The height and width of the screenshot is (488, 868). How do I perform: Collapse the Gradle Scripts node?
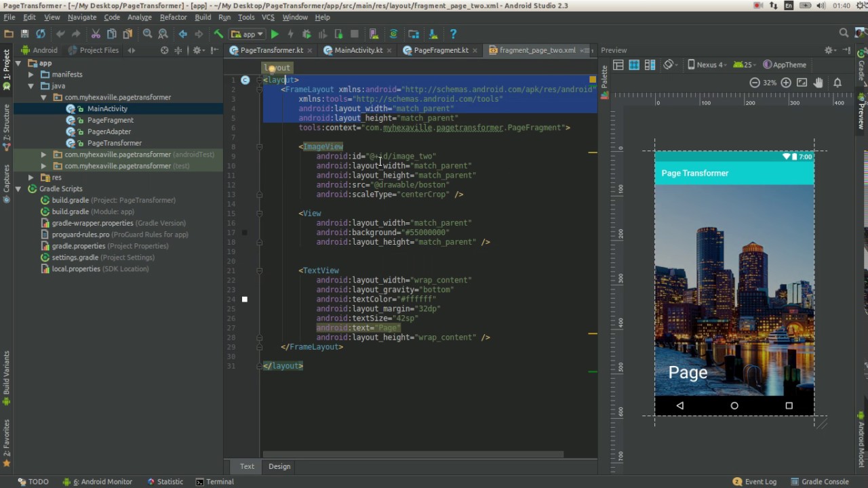click(x=18, y=189)
